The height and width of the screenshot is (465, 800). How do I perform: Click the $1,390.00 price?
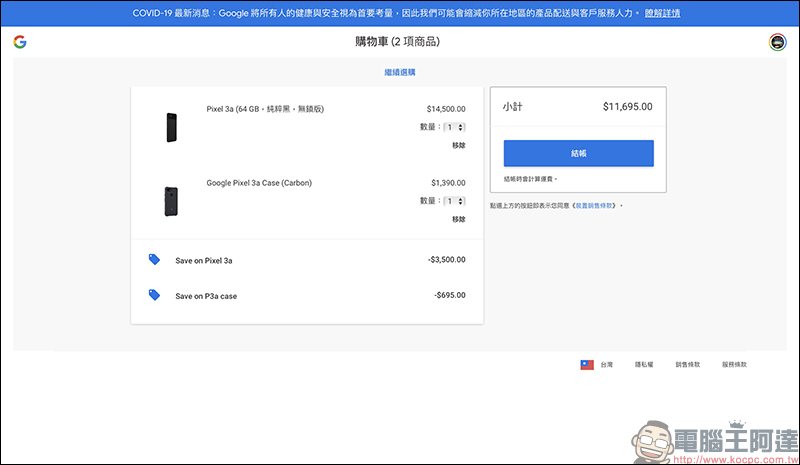click(448, 183)
